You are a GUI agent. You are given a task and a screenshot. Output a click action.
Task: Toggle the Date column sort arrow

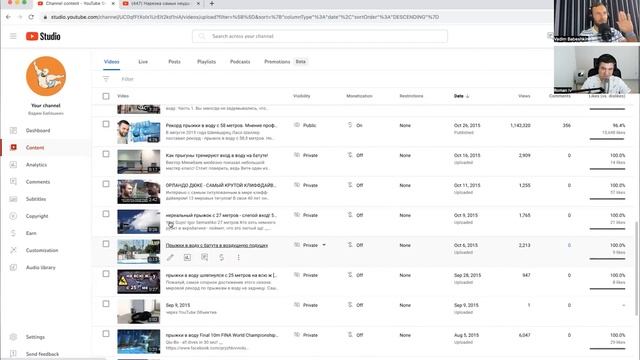(468, 96)
